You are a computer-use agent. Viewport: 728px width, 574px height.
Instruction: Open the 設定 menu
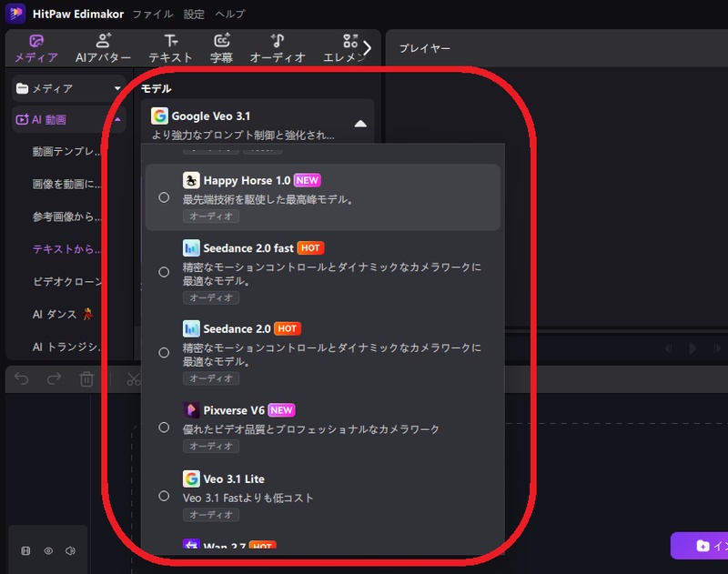[194, 15]
